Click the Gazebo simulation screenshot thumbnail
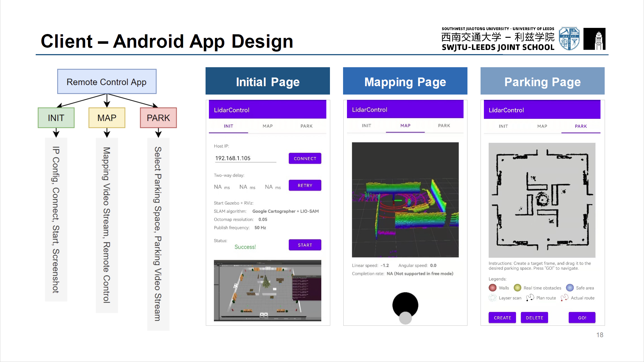 click(267, 290)
